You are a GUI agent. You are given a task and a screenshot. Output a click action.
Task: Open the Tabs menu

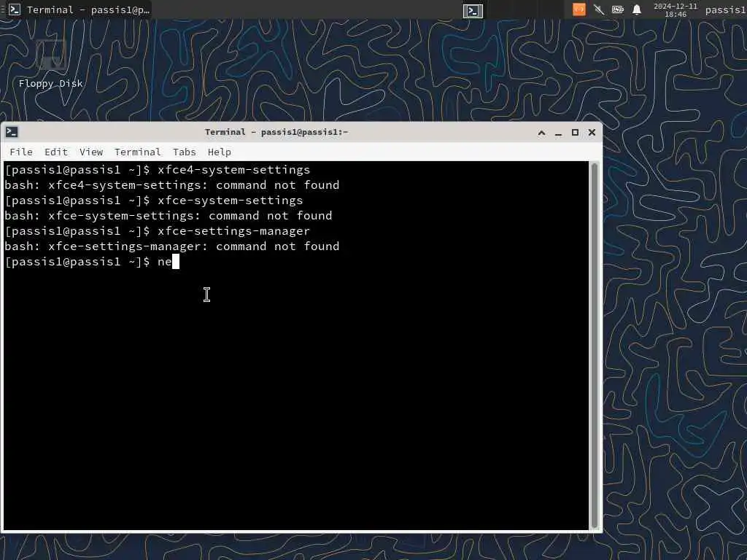pos(185,152)
